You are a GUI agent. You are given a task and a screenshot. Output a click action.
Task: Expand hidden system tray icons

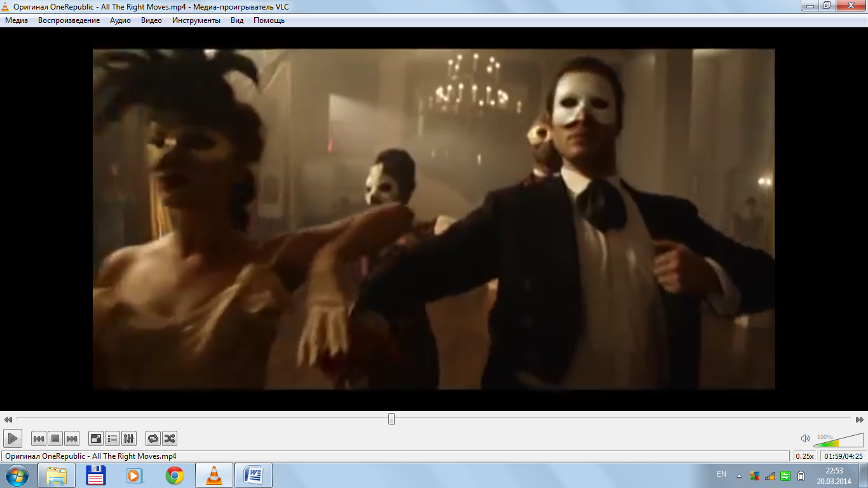click(x=739, y=475)
